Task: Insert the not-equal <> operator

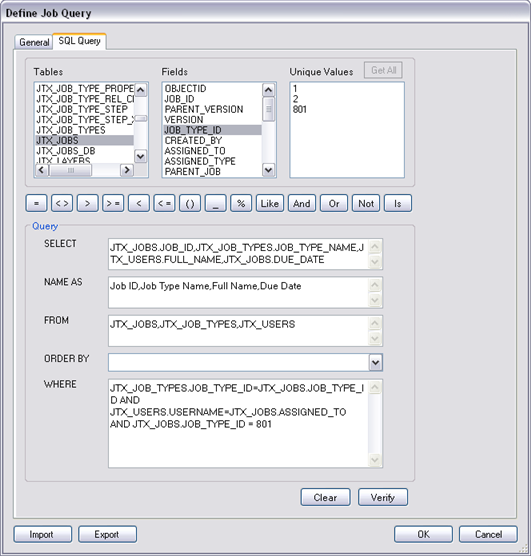Action: pos(62,204)
